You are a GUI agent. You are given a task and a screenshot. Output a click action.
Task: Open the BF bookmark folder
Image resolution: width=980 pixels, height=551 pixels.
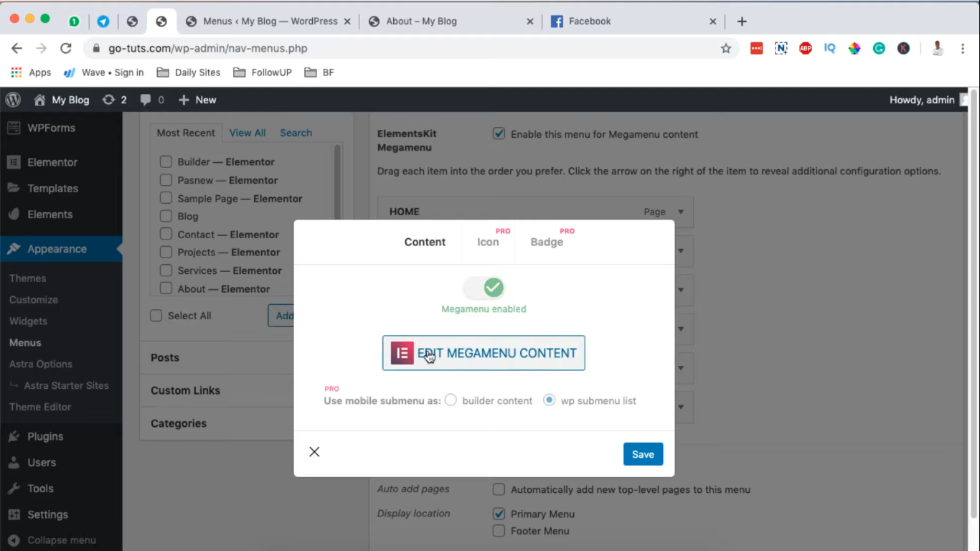(x=319, y=72)
